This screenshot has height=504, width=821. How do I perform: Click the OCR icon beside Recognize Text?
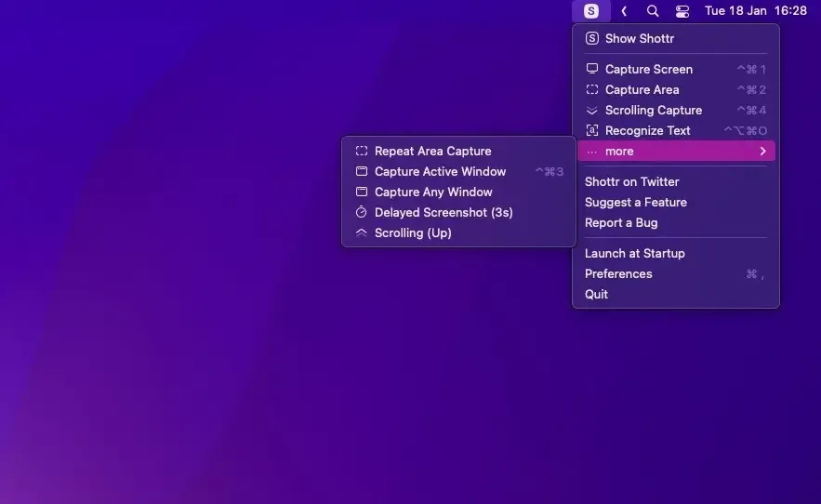click(591, 130)
